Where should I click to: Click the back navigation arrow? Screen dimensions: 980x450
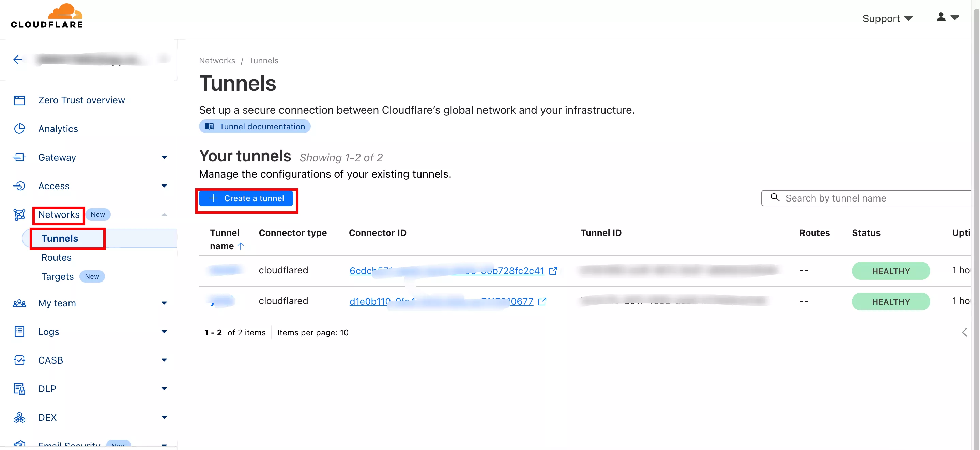[x=17, y=59]
